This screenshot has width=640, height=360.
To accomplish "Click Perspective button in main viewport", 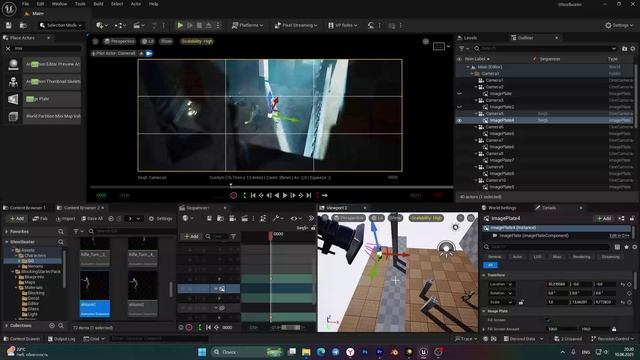I will tap(119, 41).
